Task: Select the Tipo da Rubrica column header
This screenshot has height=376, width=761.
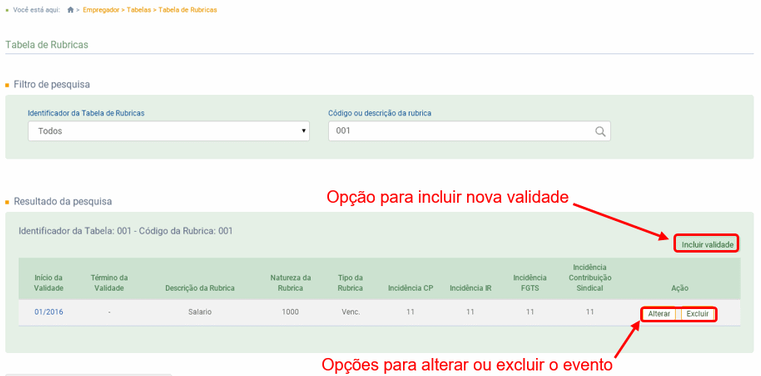Action: [351, 283]
